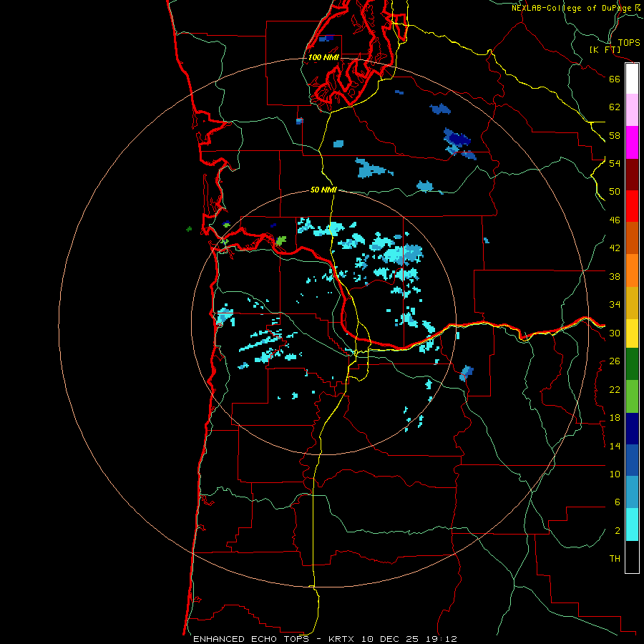Select the bright red legend swatch

click(x=632, y=206)
